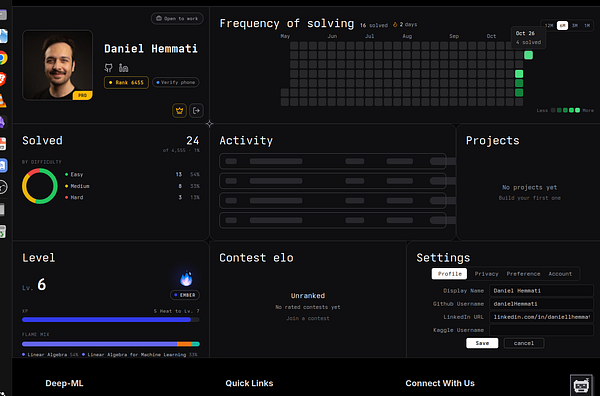
Task: Click the Medium difficulty row
Action: tap(132, 186)
